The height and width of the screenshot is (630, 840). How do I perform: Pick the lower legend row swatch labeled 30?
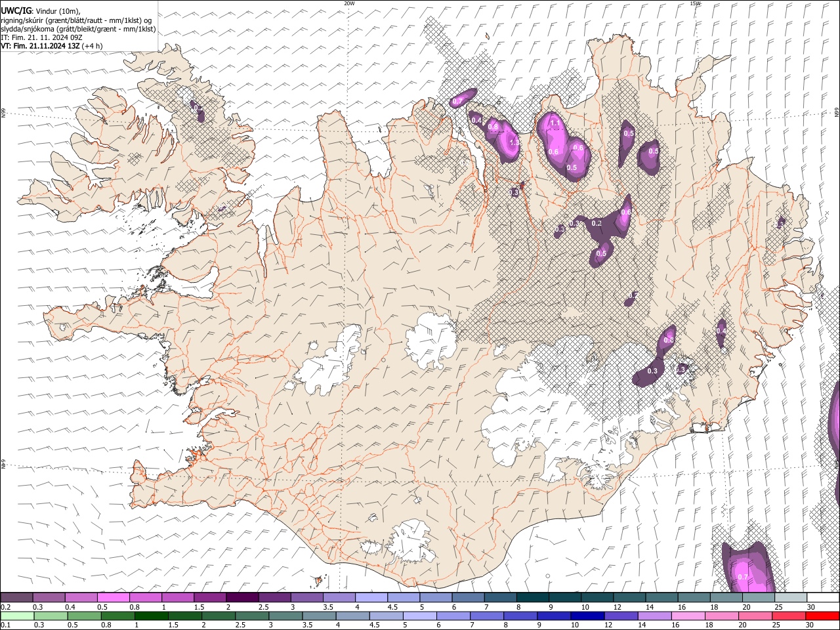click(822, 616)
